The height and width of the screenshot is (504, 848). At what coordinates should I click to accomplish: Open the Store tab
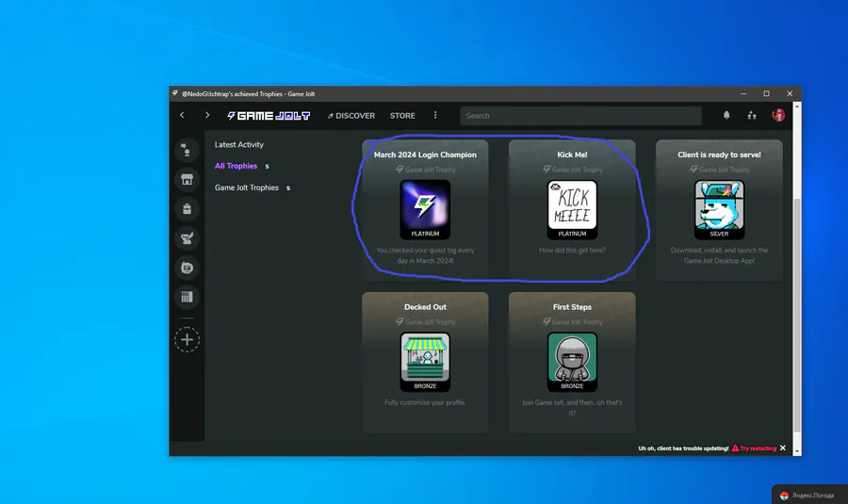(x=402, y=116)
